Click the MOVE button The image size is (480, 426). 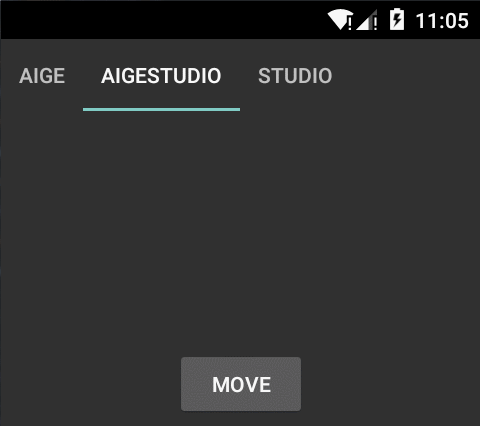click(241, 384)
